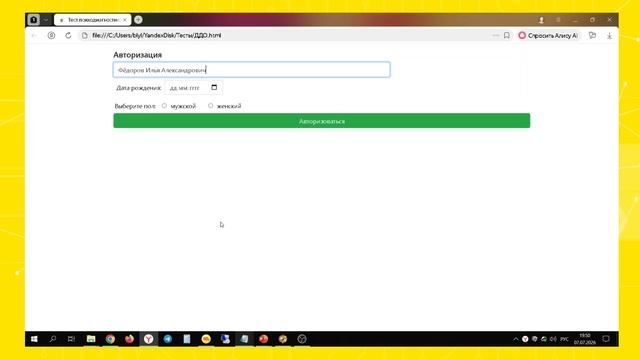640x360 pixels.
Task: Select the женский radio button
Action: [210, 106]
